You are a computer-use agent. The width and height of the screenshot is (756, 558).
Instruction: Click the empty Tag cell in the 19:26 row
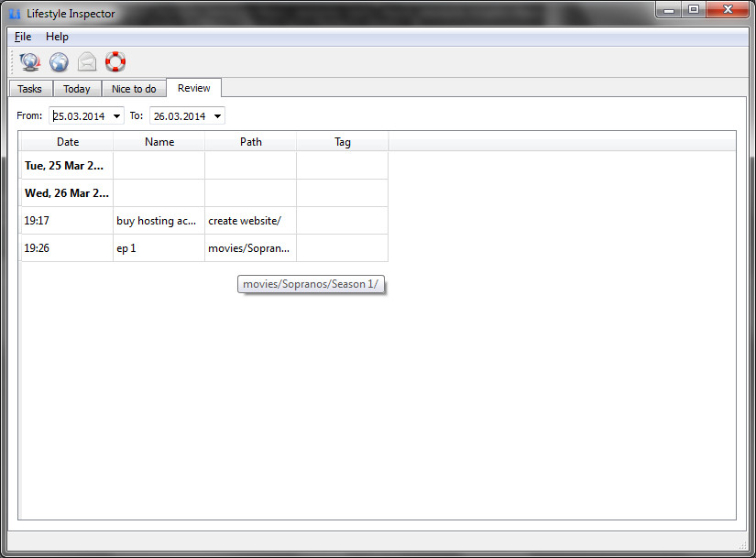pos(343,248)
